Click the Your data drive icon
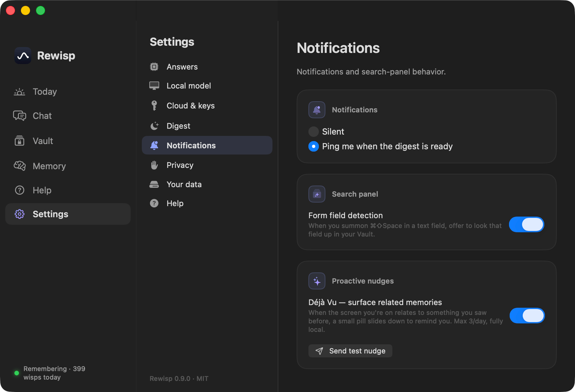 click(154, 184)
